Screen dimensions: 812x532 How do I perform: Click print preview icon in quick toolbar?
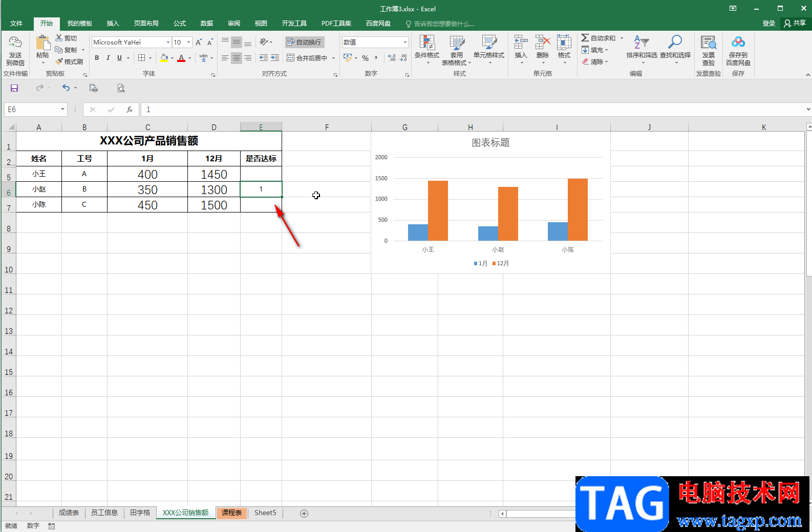(121, 88)
